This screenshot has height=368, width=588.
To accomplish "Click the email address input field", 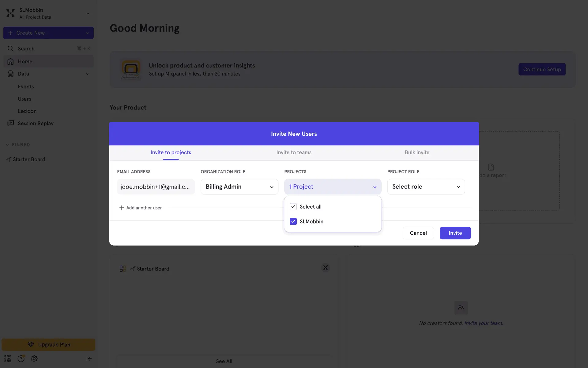I will point(156,187).
